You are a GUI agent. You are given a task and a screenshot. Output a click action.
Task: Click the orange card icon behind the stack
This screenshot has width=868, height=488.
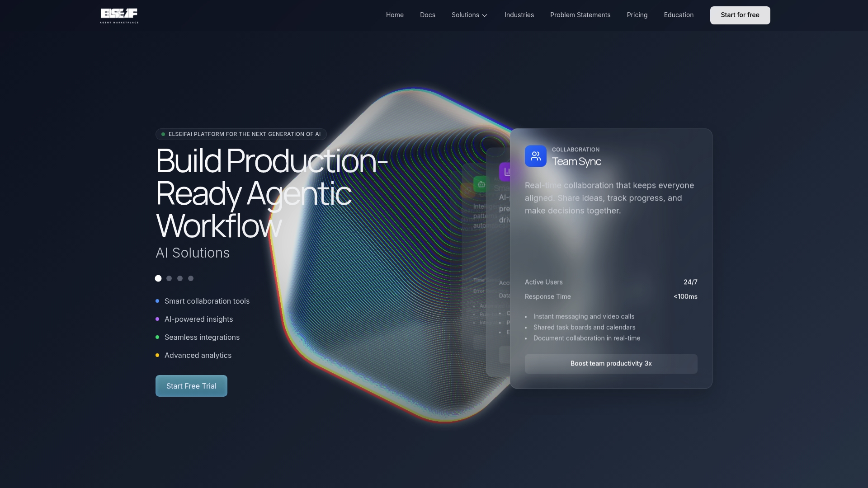click(467, 190)
